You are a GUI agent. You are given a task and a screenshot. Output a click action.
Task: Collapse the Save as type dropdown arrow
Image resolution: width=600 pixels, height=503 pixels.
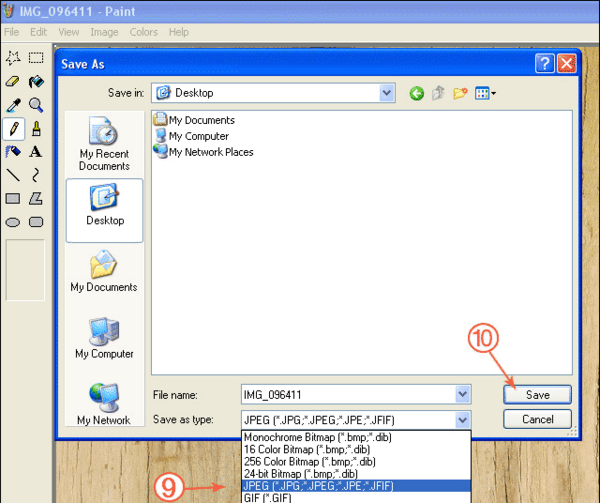click(463, 420)
